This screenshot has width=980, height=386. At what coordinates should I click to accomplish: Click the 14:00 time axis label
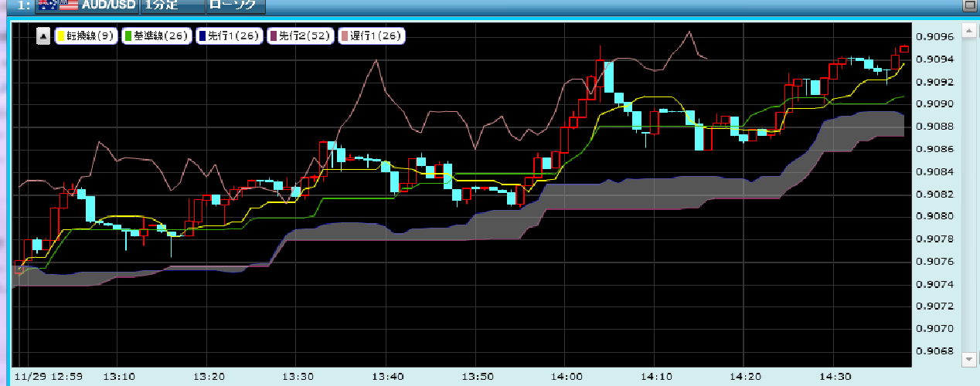567,377
